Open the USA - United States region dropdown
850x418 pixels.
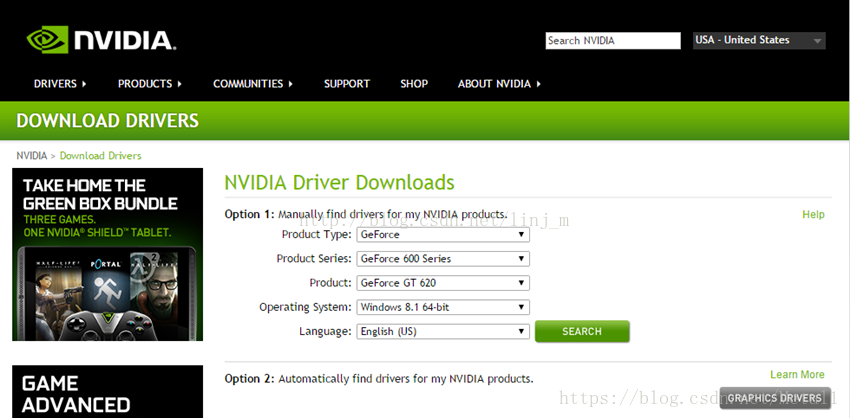pyautogui.click(x=759, y=41)
